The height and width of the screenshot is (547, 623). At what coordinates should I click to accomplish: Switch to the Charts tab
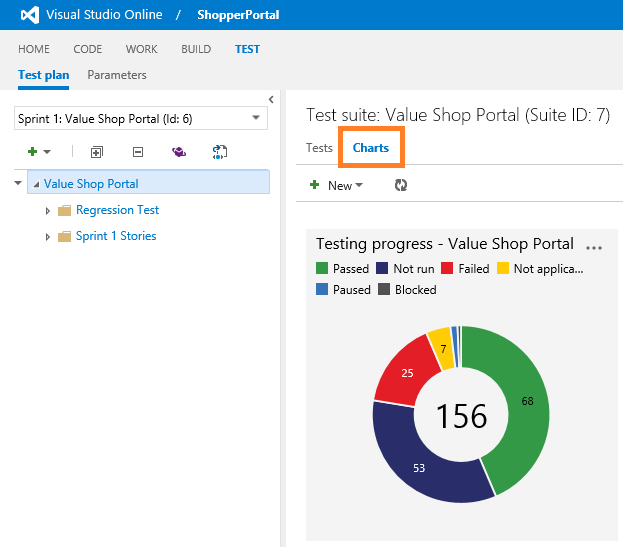pos(371,148)
